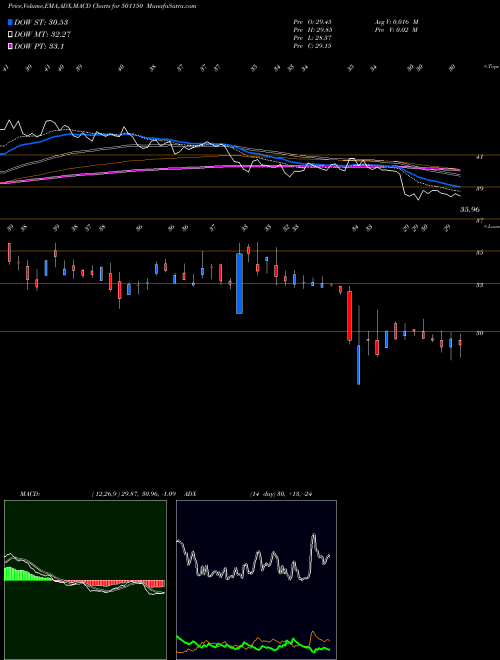Click the 'MACD:' panel heading

tap(29, 494)
